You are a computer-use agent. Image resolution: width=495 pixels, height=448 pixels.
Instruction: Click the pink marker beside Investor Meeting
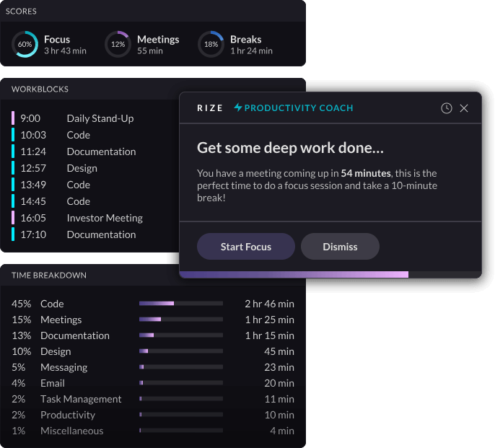pos(13,218)
